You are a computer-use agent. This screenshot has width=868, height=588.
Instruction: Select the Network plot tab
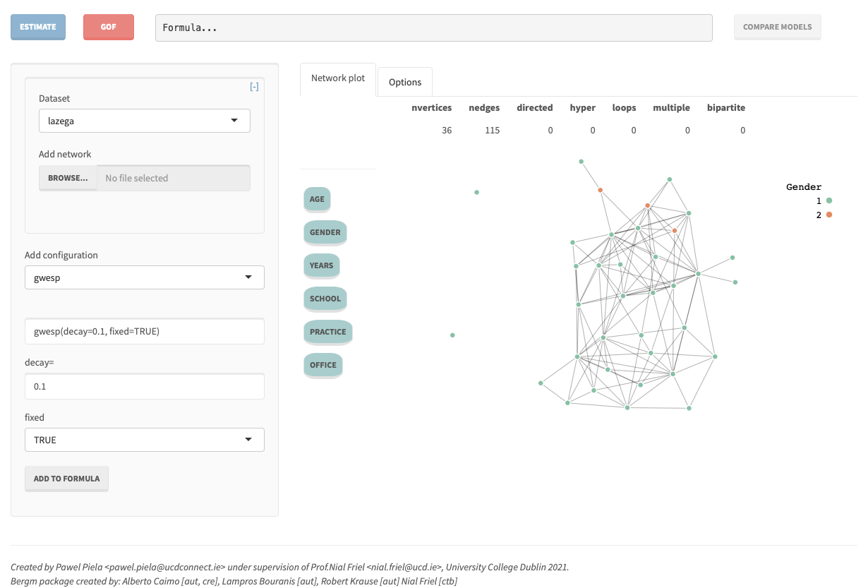(338, 78)
